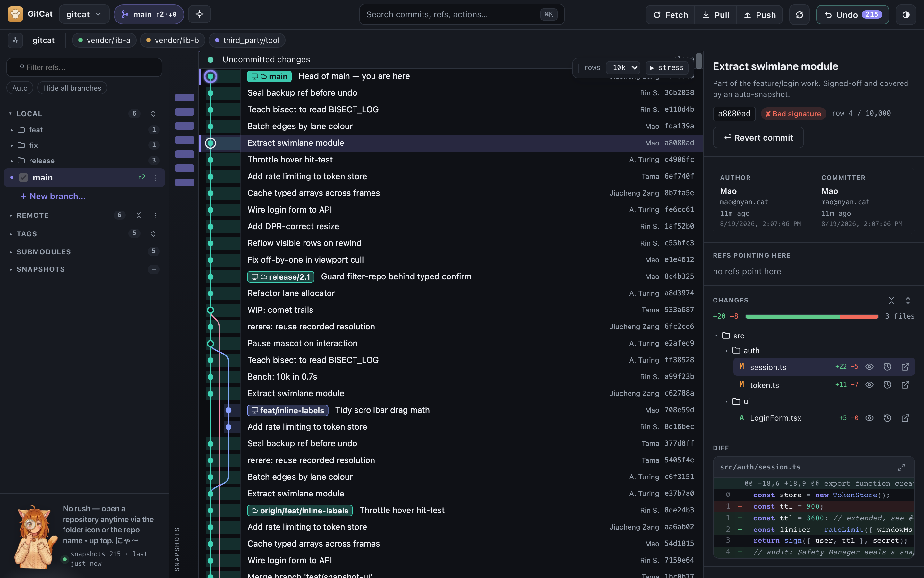This screenshot has width=924, height=578.
Task: Click the repo tree icon beside gitcat tab
Action: click(15, 40)
